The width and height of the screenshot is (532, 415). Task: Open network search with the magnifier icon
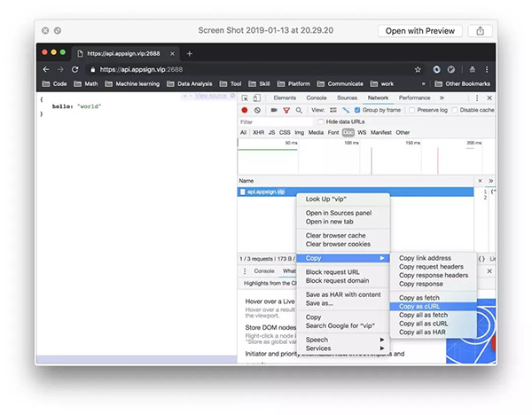[299, 110]
